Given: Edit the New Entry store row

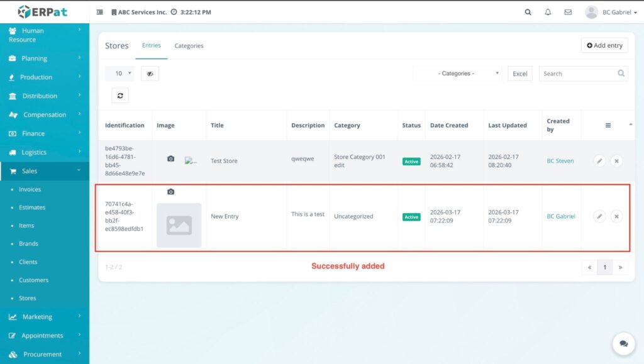Looking at the screenshot, I should click(599, 216).
